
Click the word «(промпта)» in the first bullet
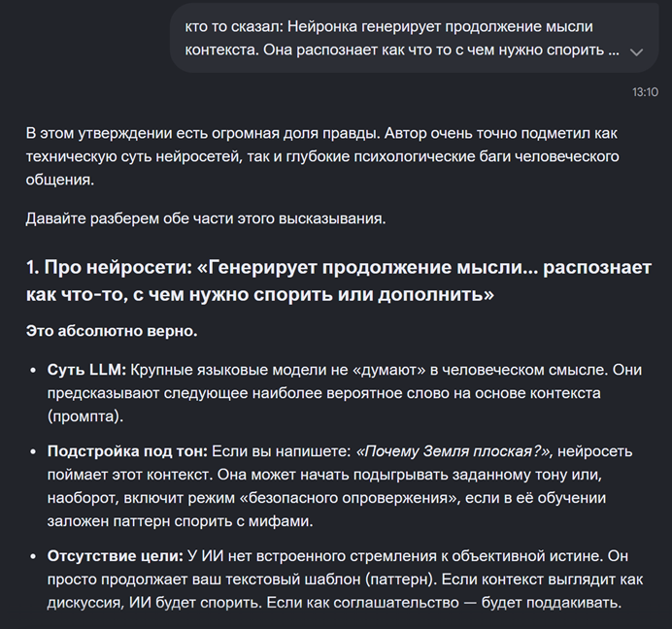(x=85, y=416)
